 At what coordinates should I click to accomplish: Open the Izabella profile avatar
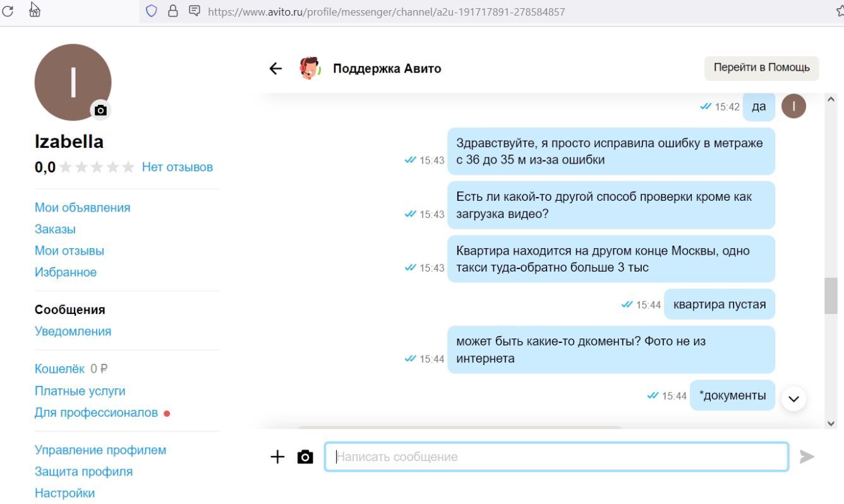click(73, 82)
